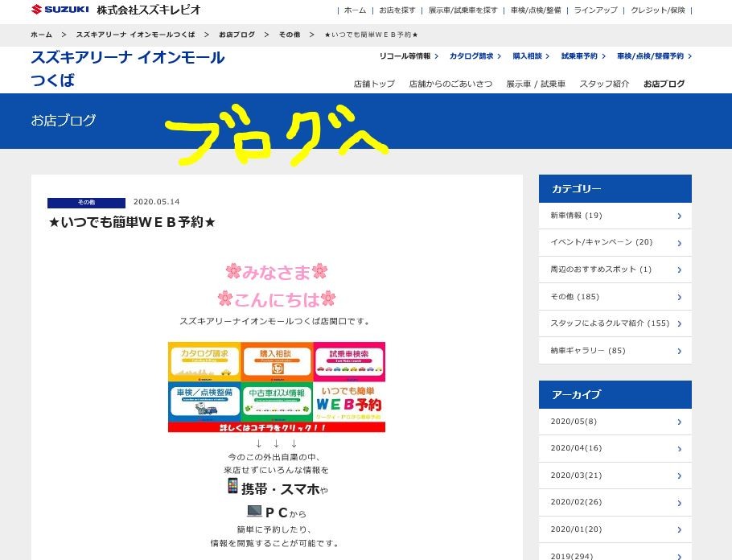Click カタログ請求 tile in banner image
Viewport: 732px width, 560px height.
coord(204,362)
